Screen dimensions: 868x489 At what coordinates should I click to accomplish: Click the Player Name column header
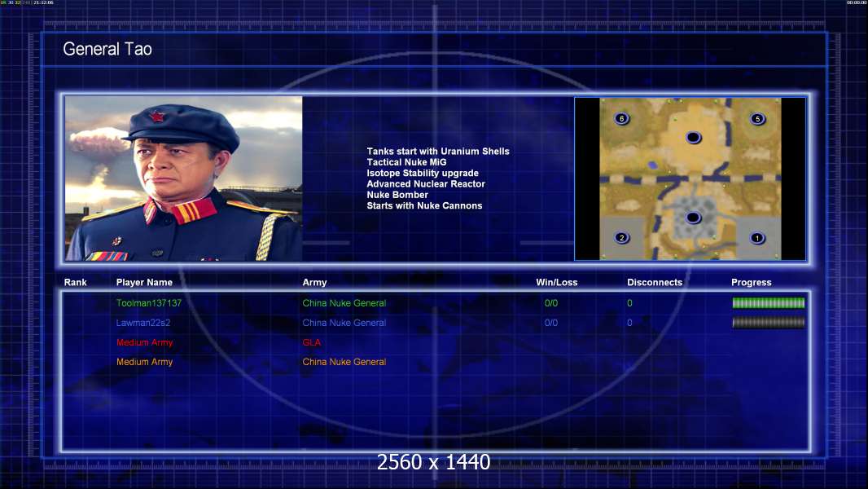tap(144, 283)
